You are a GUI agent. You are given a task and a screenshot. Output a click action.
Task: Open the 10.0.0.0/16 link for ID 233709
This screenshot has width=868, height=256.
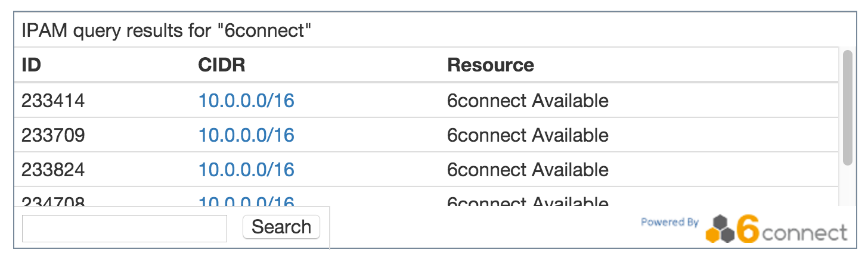coord(246,135)
